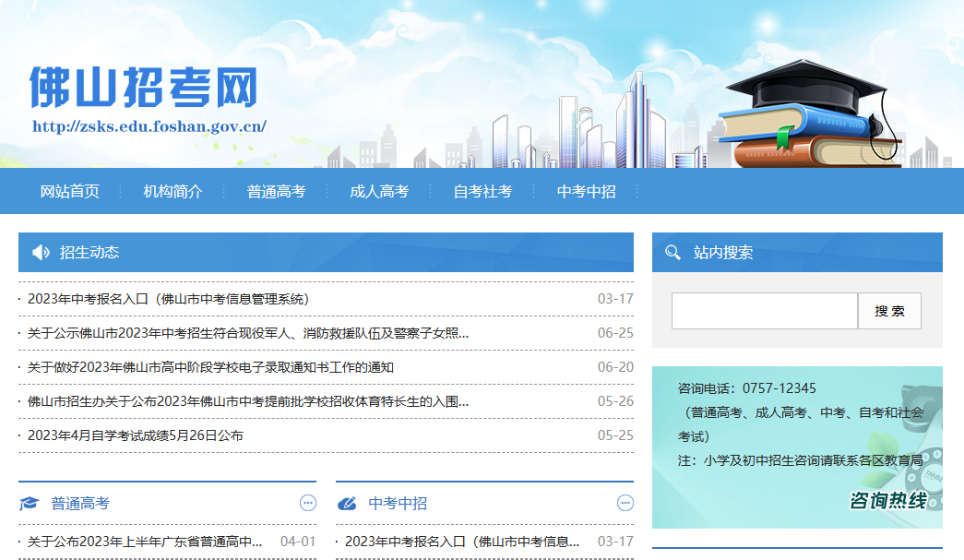Screen dimensions: 964x560
Task: Click the pencil icon beside 中考中招
Action: pos(347,504)
